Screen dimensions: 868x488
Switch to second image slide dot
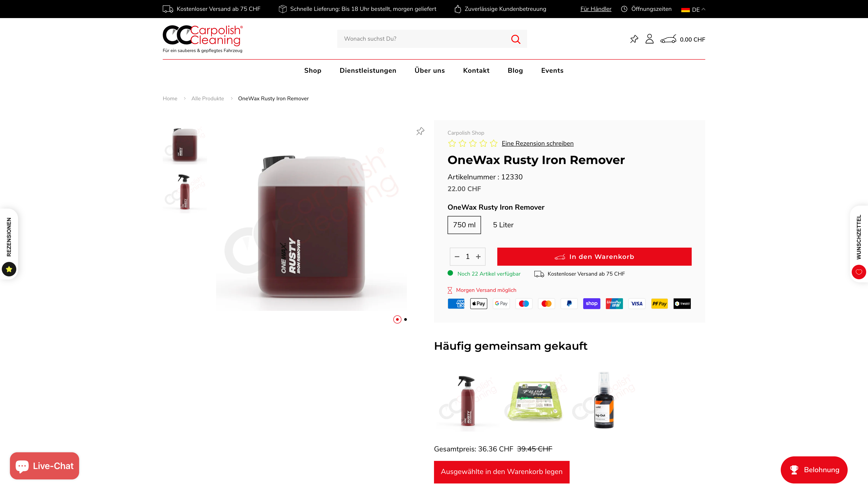[405, 319]
